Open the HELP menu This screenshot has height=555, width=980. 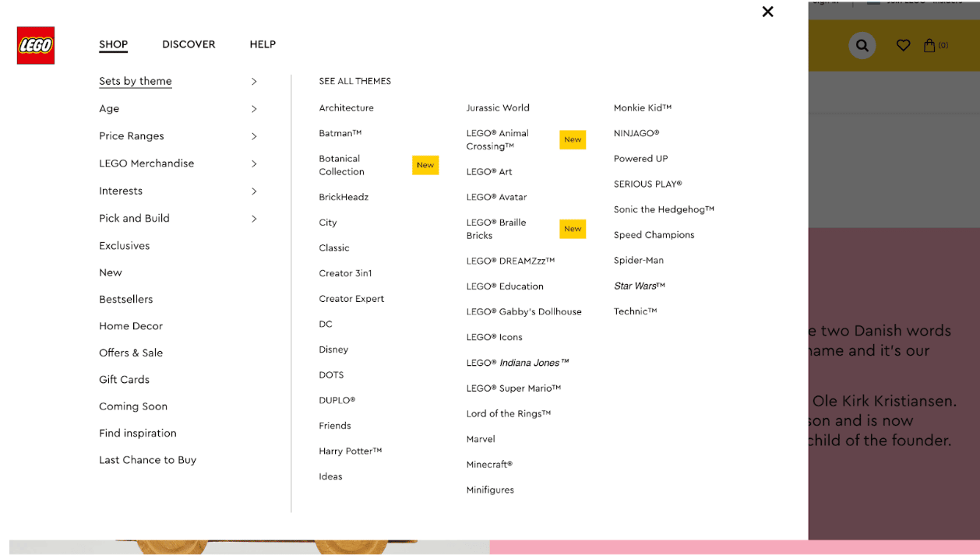click(263, 44)
